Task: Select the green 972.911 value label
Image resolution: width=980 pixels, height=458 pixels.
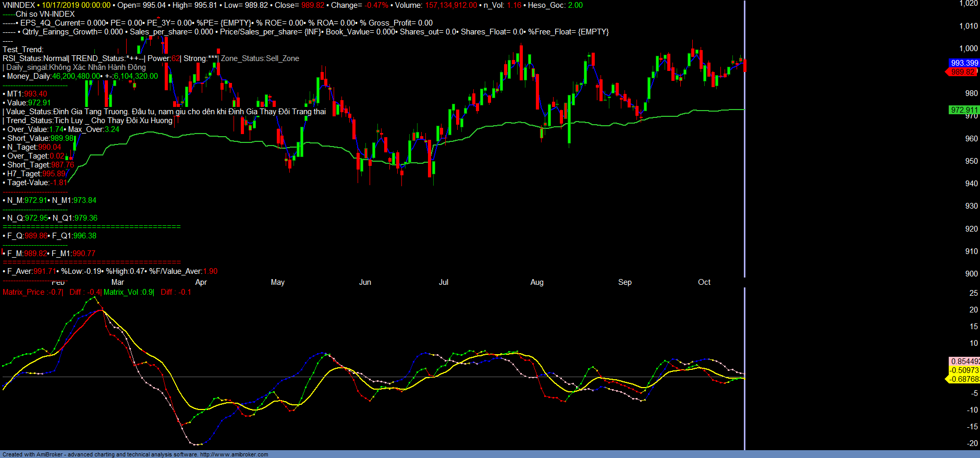Action: [x=964, y=110]
